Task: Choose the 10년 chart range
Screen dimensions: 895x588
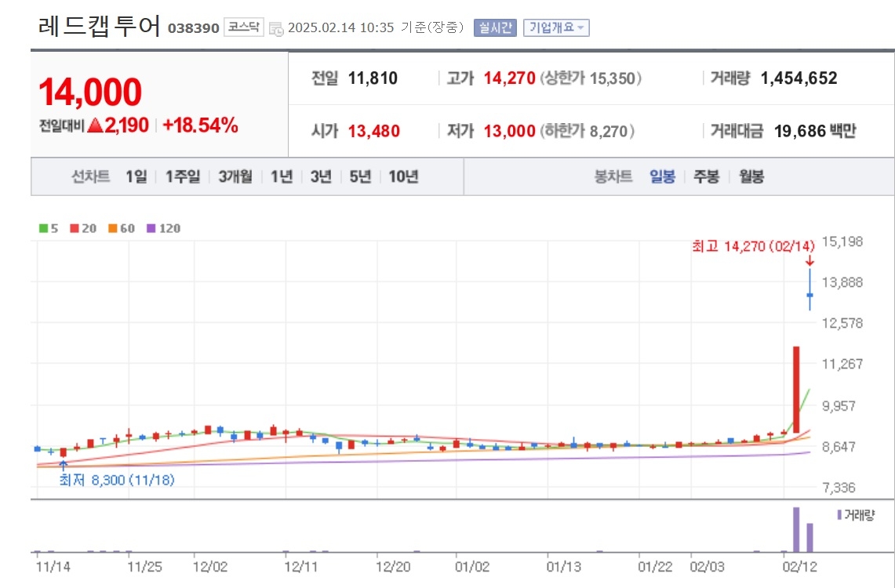Action: click(403, 177)
